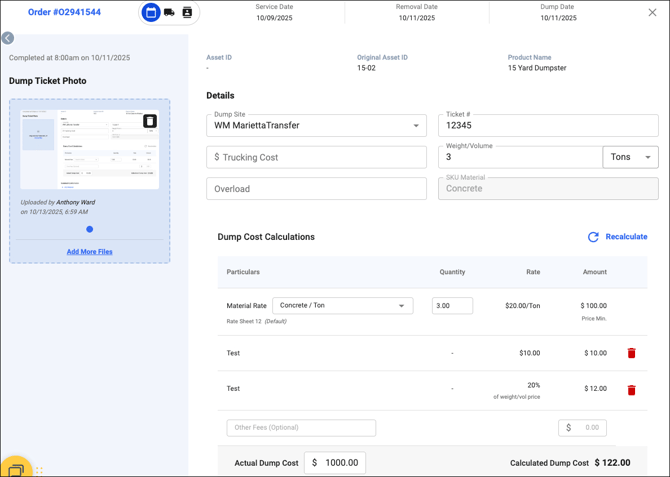The height and width of the screenshot is (477, 670).
Task: Open the contact card icon in header
Action: (187, 13)
